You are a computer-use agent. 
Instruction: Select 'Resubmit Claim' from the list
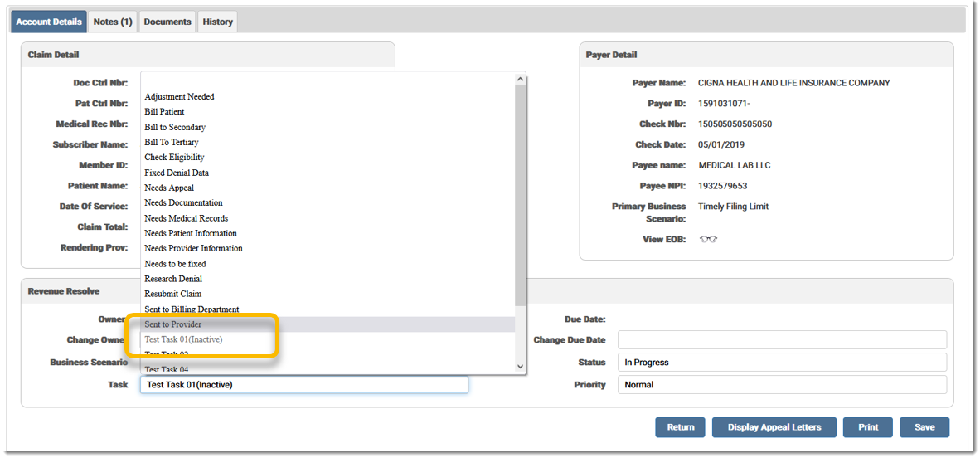point(172,294)
